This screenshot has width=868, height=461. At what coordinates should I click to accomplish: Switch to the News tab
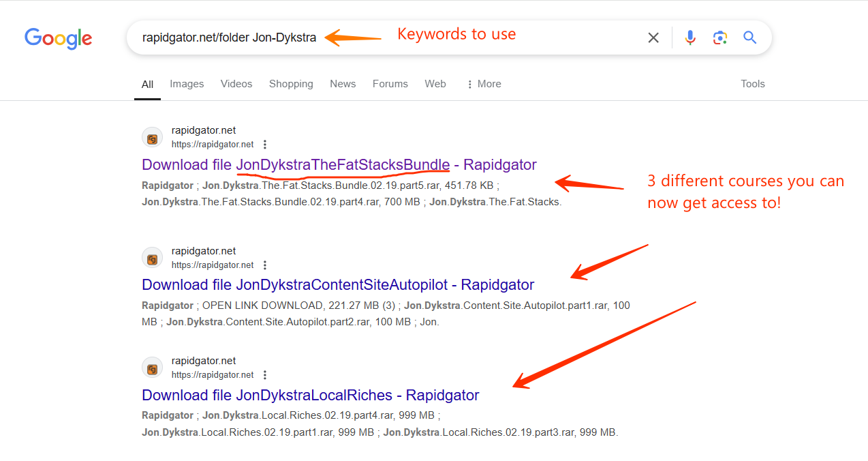point(343,84)
